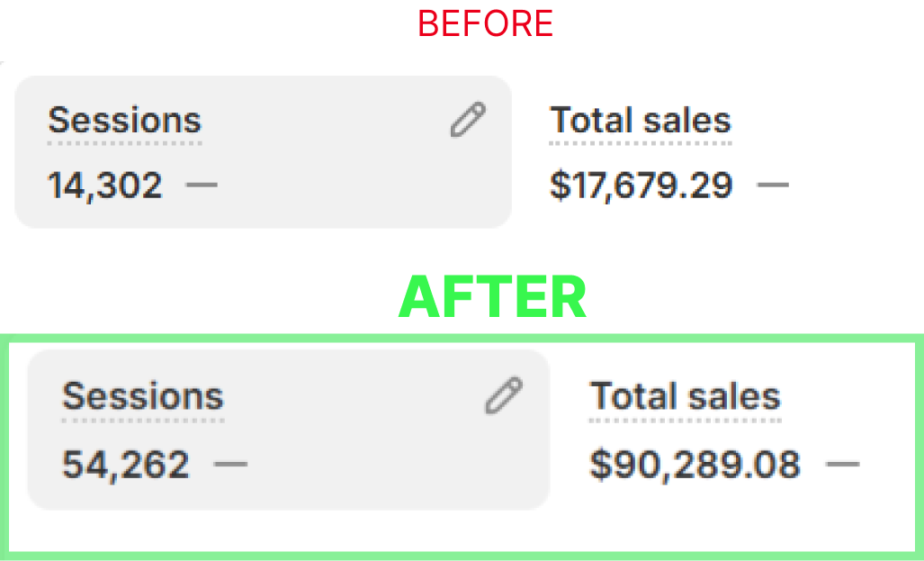The height and width of the screenshot is (561, 924).
Task: Select the $17,679.29 total sales value
Action: tap(641, 185)
